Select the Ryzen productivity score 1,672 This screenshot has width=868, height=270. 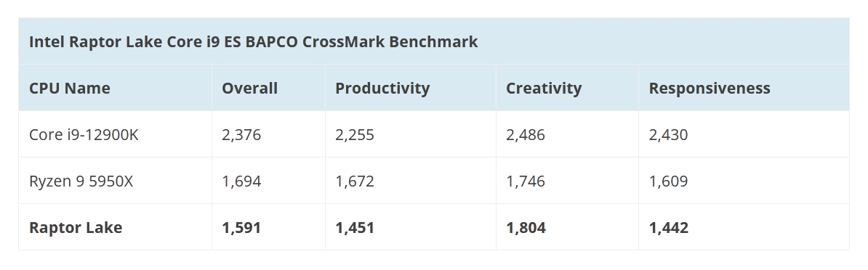[355, 181]
